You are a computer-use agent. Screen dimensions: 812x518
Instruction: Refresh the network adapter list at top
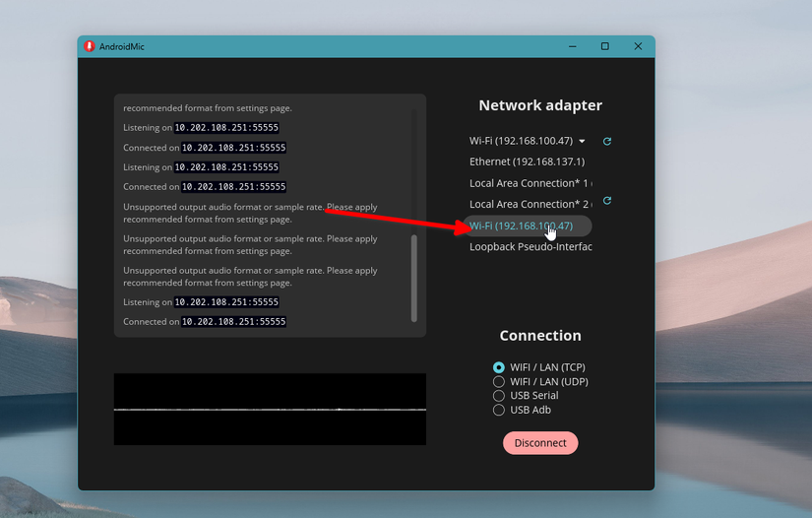click(x=607, y=142)
